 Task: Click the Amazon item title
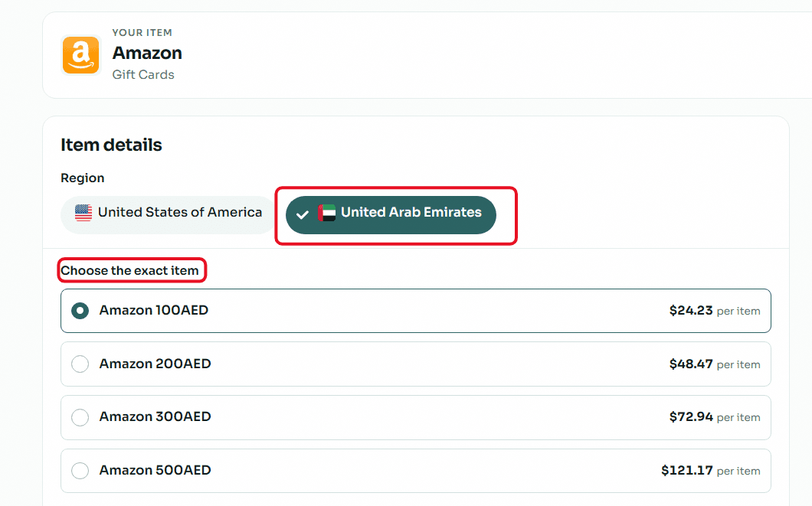click(147, 53)
